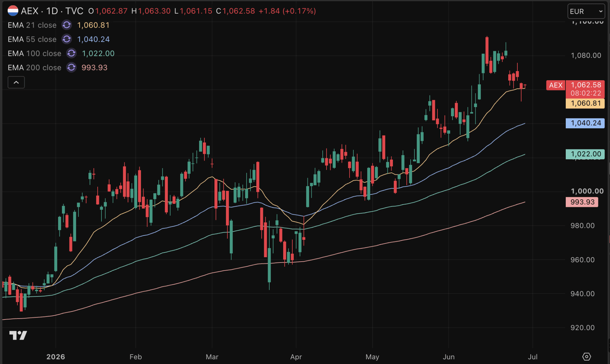Click the Apr label on the time axis
This screenshot has width=610, height=364.
click(x=296, y=357)
